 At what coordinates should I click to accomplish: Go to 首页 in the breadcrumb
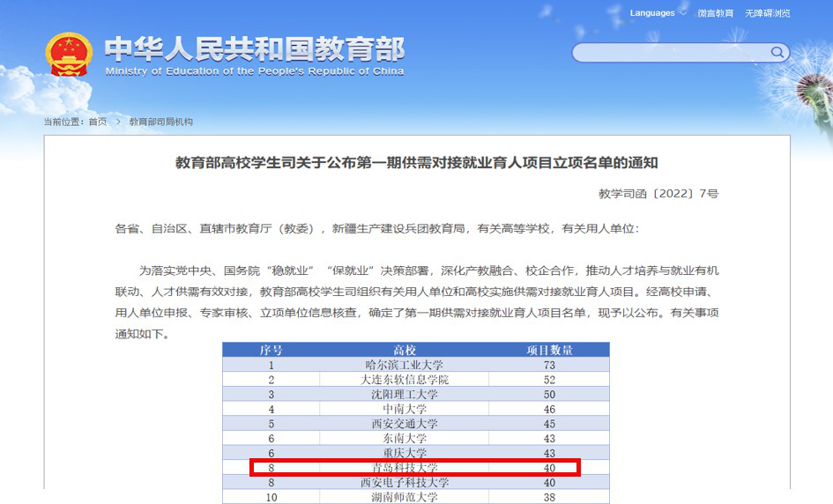(x=97, y=122)
